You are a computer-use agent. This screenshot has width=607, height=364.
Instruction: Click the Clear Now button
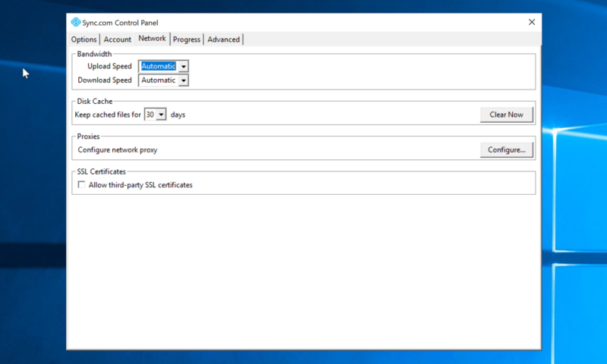506,115
